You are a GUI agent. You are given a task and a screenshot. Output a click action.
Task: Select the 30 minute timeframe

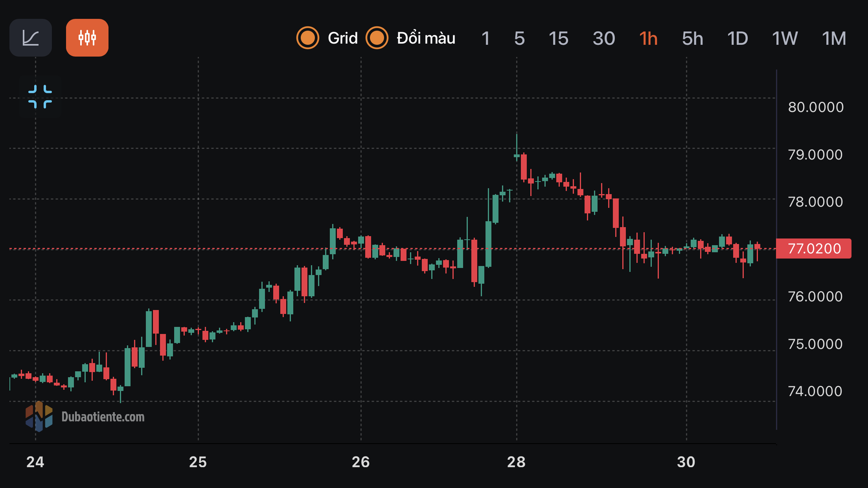tap(604, 39)
